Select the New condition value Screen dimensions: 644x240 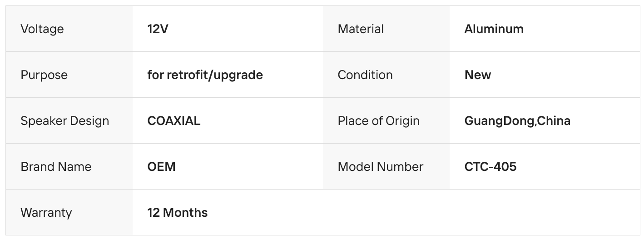pyautogui.click(x=477, y=75)
